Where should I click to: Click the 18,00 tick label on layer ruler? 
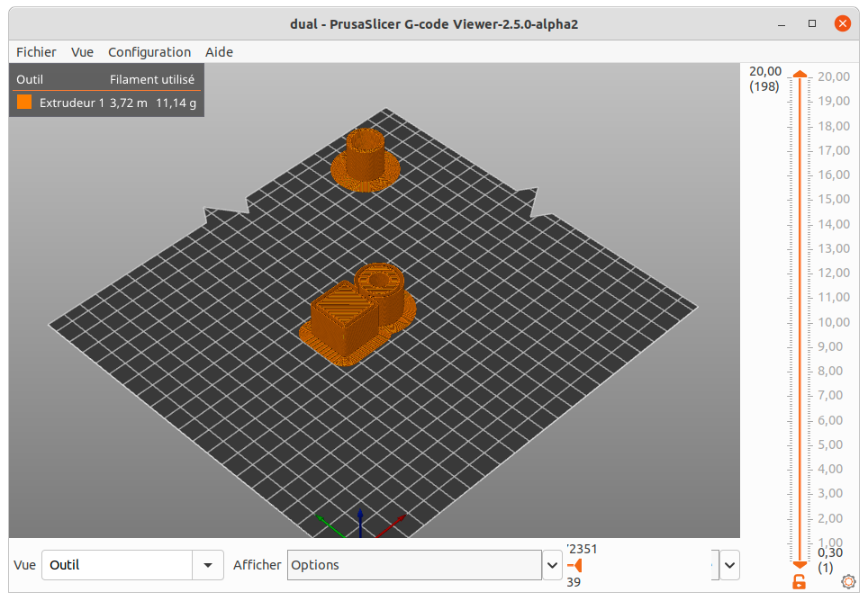click(x=834, y=126)
